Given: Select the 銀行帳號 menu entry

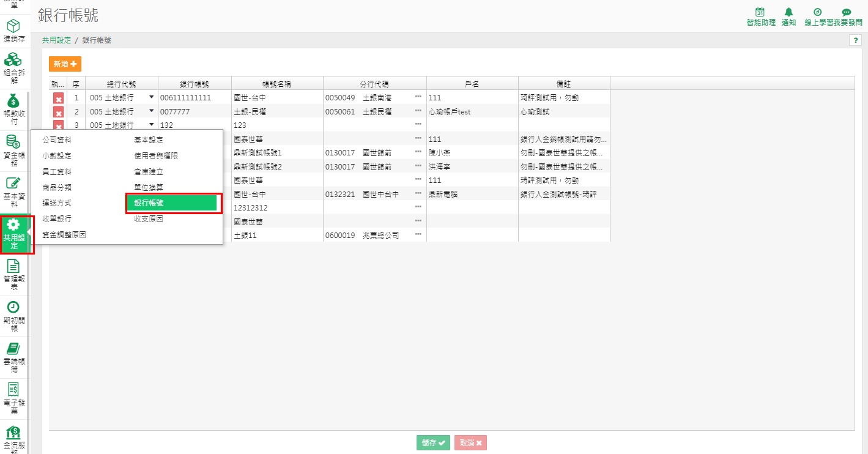Looking at the screenshot, I should click(x=172, y=203).
